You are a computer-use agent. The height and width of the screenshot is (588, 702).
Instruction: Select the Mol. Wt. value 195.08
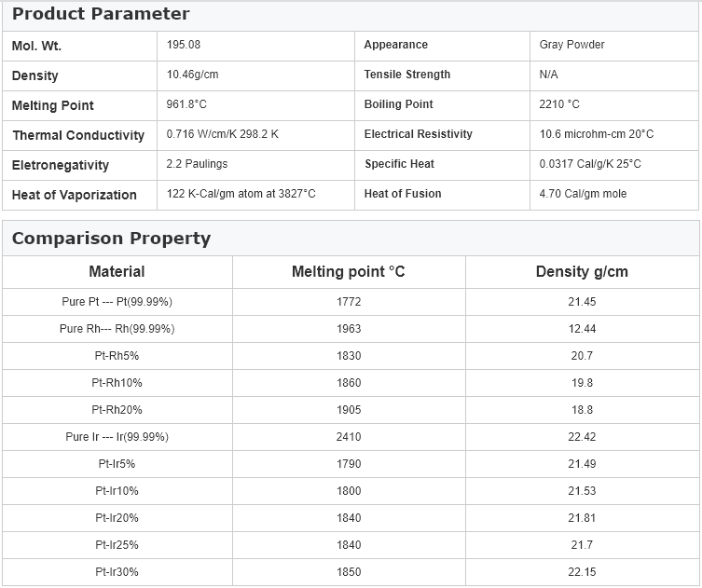tap(184, 45)
